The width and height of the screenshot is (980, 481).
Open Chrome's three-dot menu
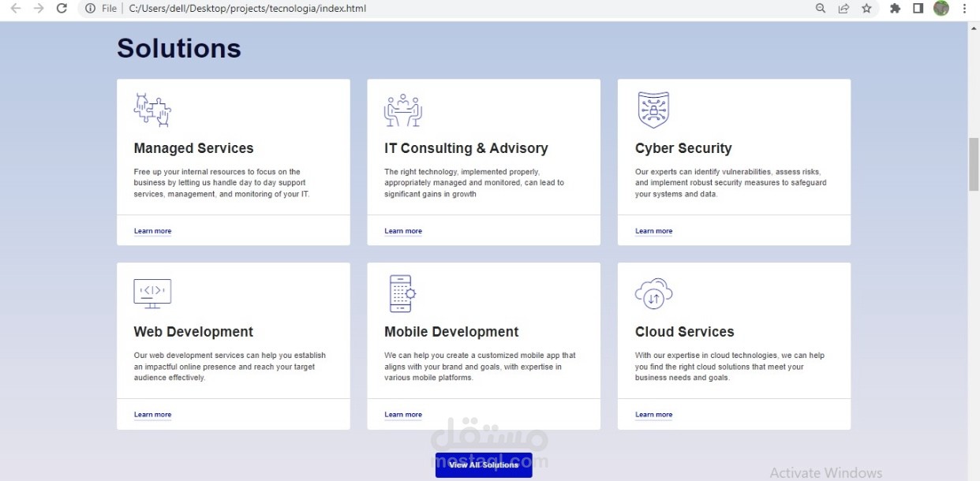coord(964,9)
